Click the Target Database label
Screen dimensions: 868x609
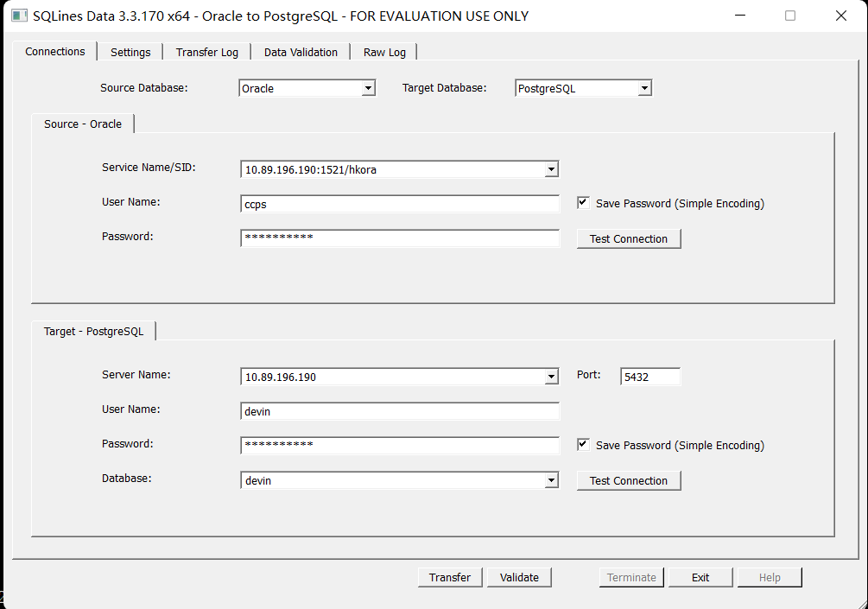click(445, 88)
